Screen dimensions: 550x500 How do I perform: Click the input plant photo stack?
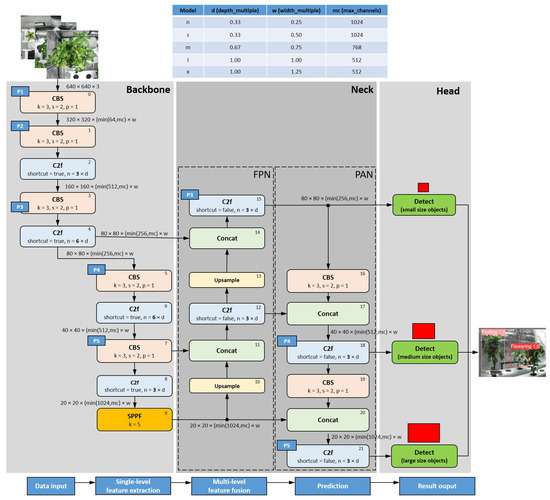pyautogui.click(x=60, y=47)
